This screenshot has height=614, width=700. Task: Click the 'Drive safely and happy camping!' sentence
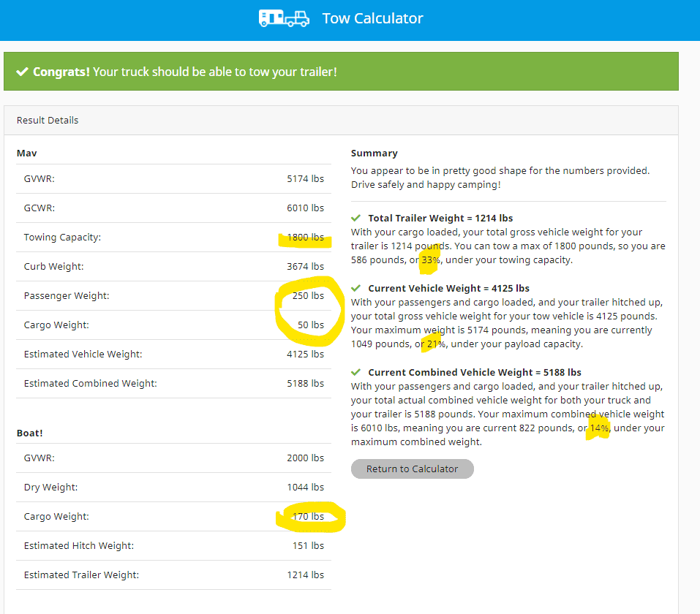click(426, 184)
